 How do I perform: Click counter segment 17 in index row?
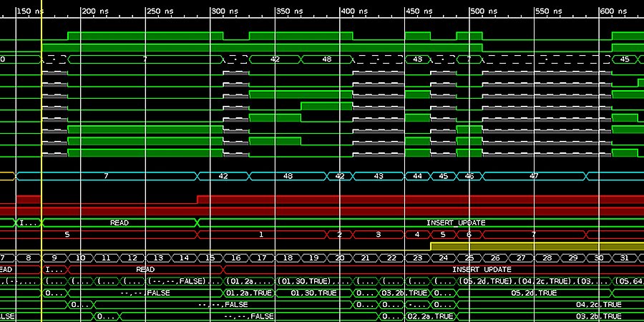point(262,258)
